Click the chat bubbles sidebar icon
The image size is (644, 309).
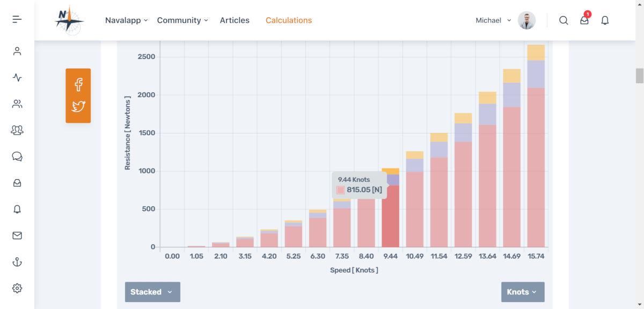(x=17, y=157)
